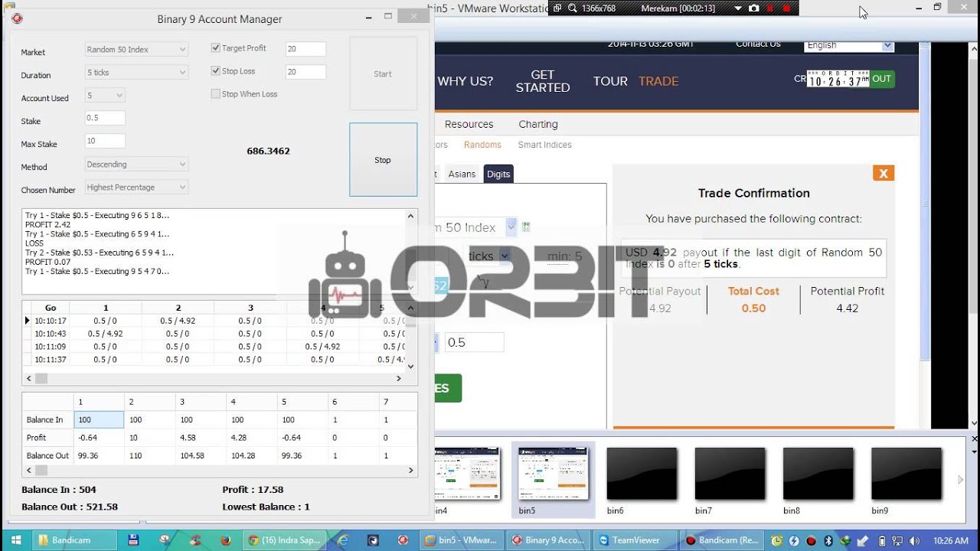Switch to the Digits tab
980x551 pixels.
pos(498,174)
